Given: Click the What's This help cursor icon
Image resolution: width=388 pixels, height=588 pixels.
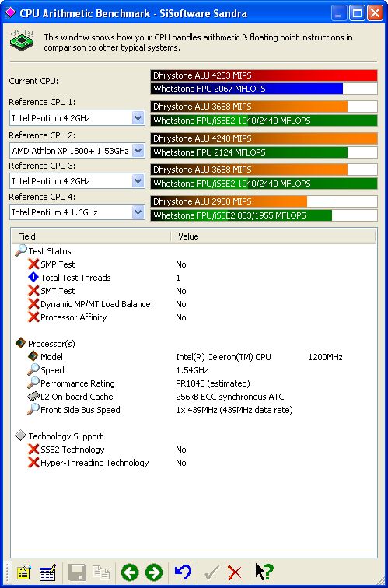Looking at the screenshot, I should click(264, 572).
